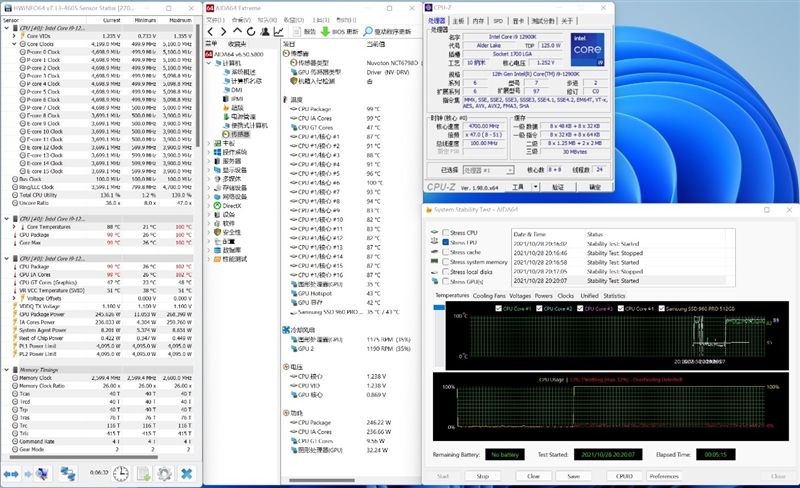This screenshot has height=488, width=800.
Task: Switch to Clocks tab
Action: point(565,296)
